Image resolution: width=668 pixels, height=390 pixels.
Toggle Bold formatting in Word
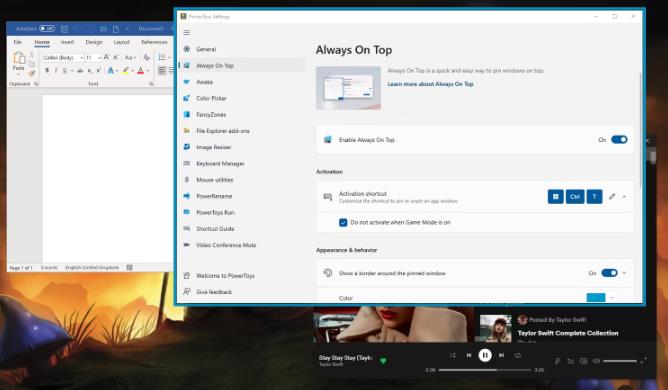pyautogui.click(x=47, y=71)
